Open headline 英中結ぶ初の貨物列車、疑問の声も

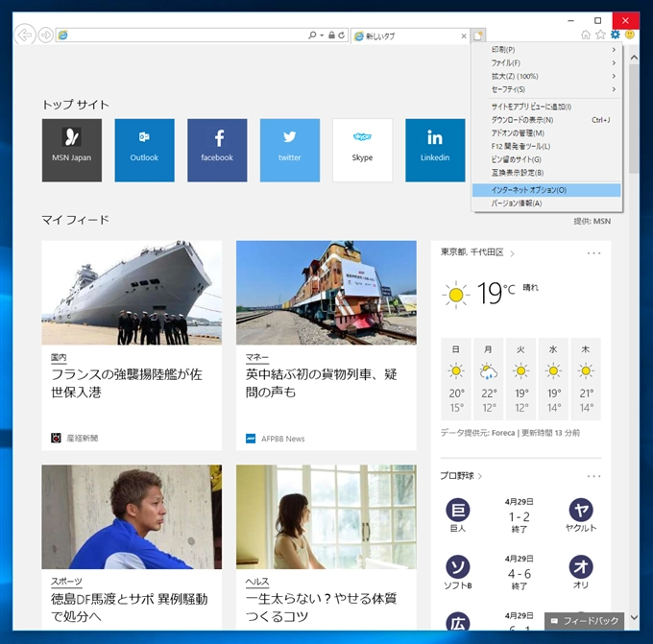tap(321, 383)
